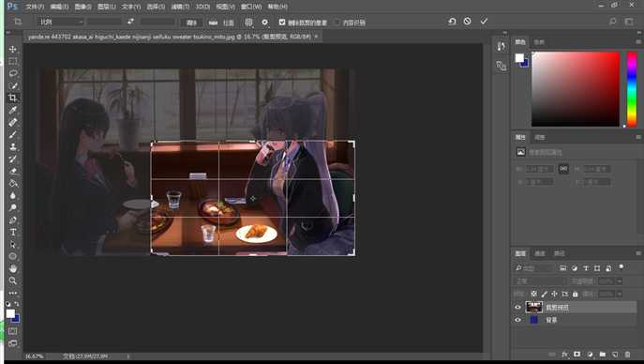Reset the crop box with the undo arrow
644x364 pixels.
click(x=452, y=22)
